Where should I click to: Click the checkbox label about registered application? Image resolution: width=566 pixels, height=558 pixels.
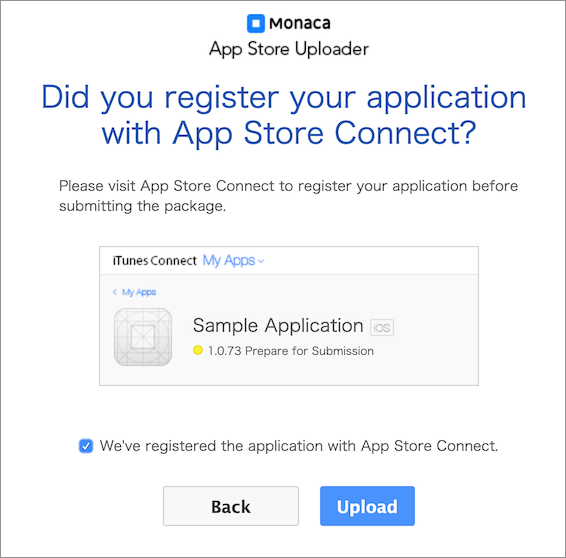click(299, 446)
